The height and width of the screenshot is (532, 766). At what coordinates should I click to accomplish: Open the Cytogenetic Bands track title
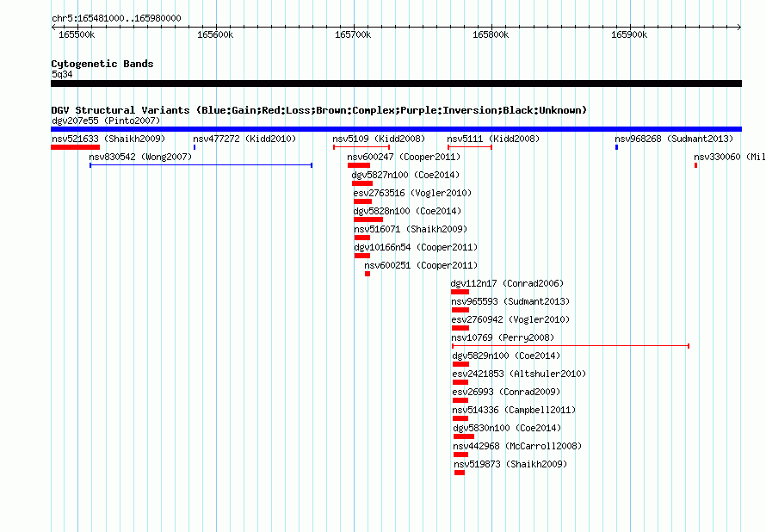102,64
